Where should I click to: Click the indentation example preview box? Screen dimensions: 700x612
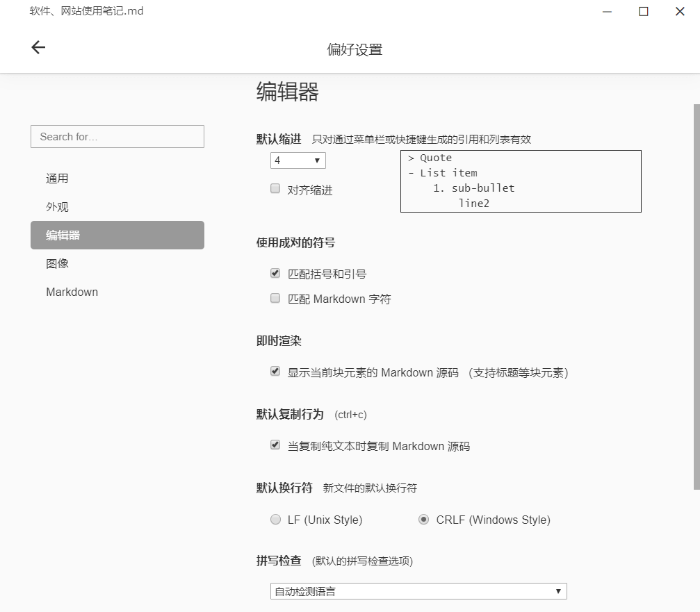point(521,181)
